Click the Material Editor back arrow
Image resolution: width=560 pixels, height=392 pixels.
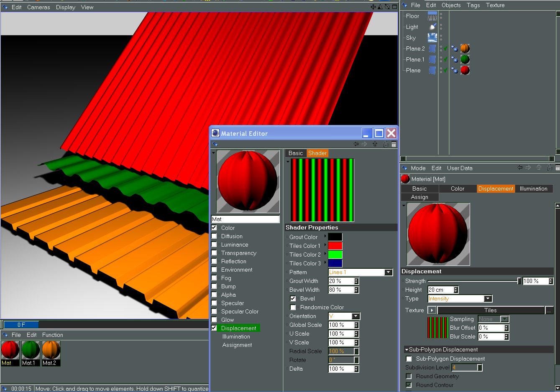pyautogui.click(x=356, y=144)
